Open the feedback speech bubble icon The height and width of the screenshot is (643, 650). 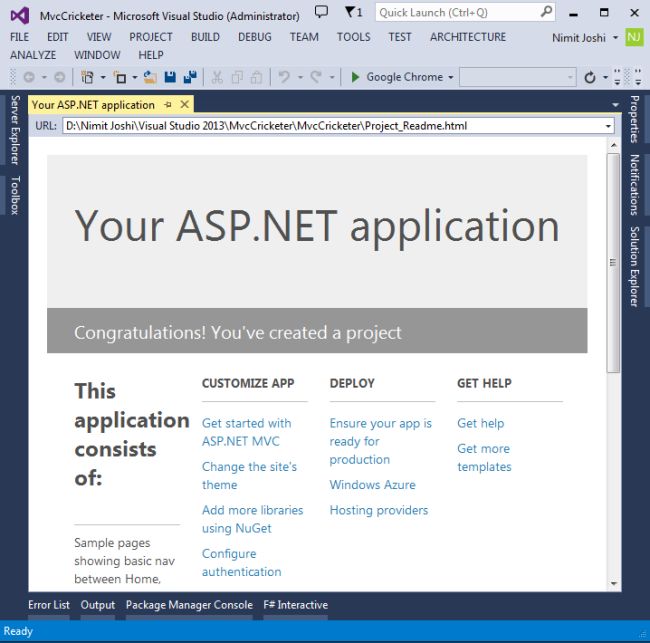click(x=321, y=13)
